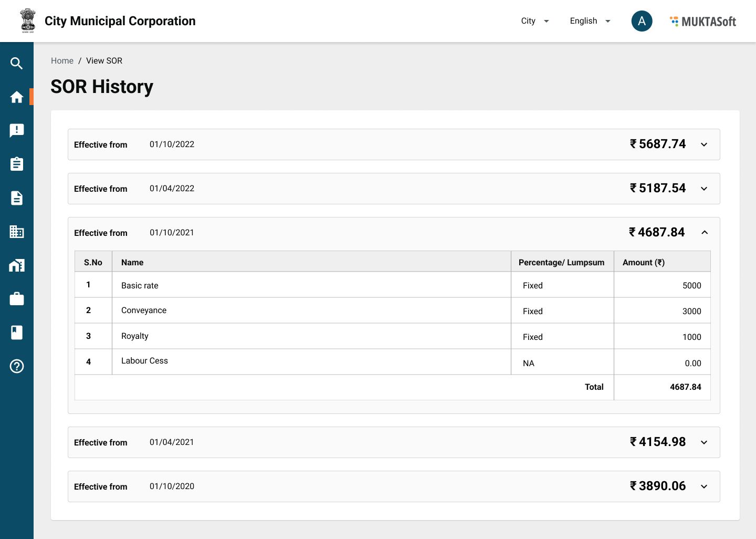Viewport: 756px width, 539px height.
Task: Open the book icon in sidebar
Action: click(x=16, y=333)
